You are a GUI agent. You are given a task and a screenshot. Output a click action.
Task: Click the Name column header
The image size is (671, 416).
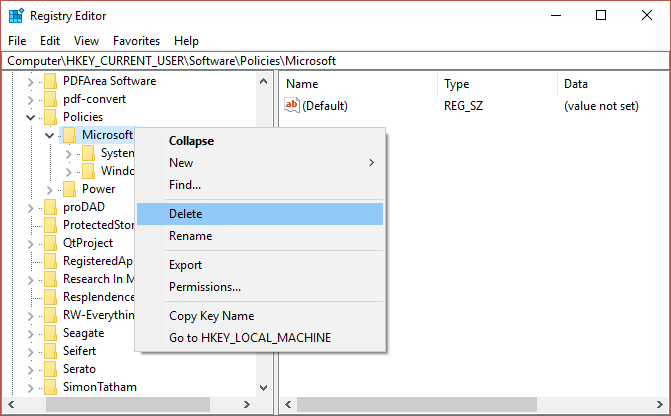(x=302, y=84)
